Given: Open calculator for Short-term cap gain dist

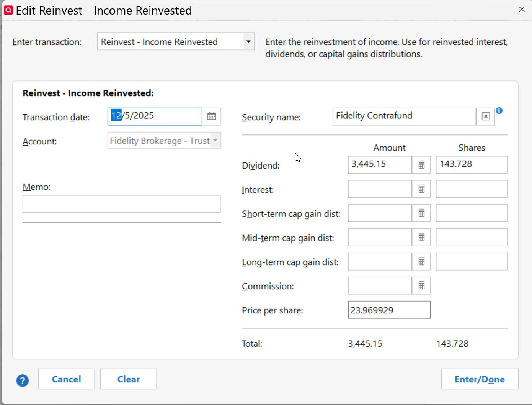Looking at the screenshot, I should (421, 213).
